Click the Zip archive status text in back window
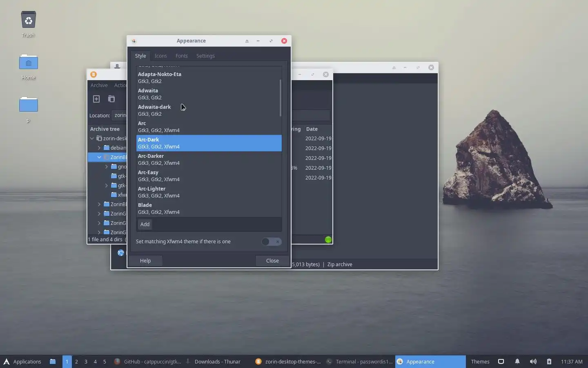 coord(340,265)
